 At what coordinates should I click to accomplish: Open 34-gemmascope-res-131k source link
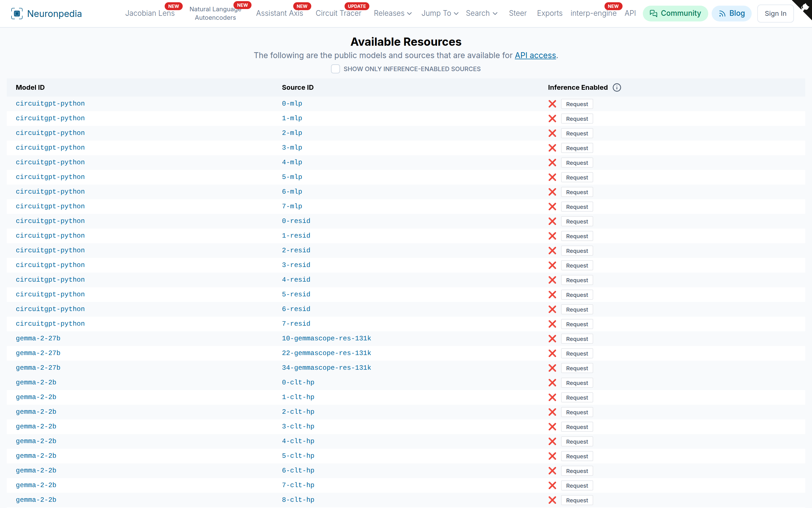click(x=326, y=367)
